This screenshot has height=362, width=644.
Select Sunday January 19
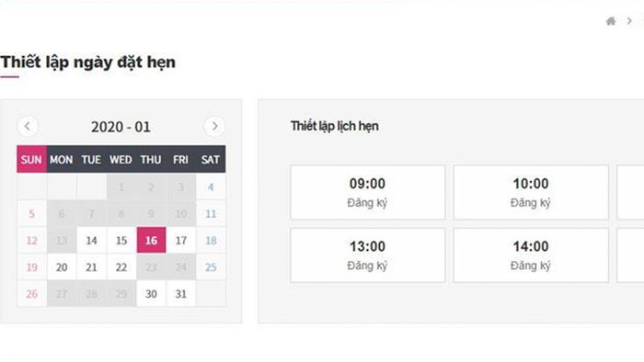click(x=31, y=267)
